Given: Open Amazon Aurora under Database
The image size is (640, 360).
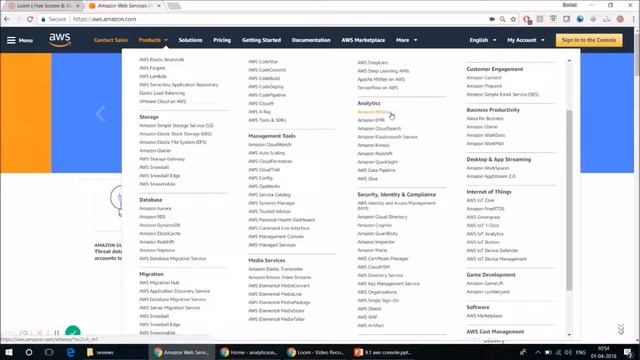Looking at the screenshot, I should pyautogui.click(x=155, y=208).
